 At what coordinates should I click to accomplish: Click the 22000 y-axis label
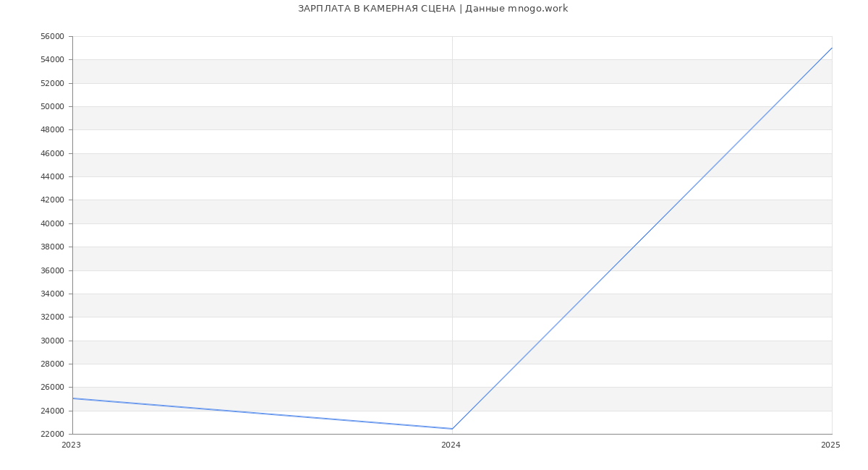click(52, 435)
